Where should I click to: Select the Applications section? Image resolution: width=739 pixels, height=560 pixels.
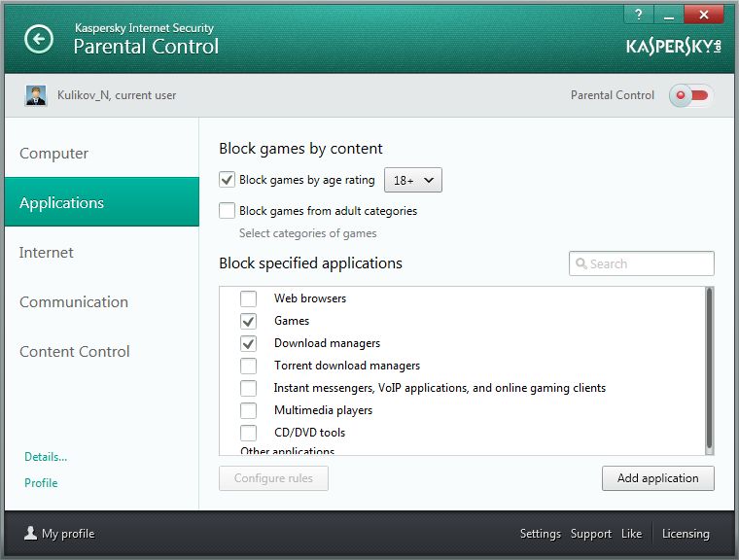[x=102, y=202]
